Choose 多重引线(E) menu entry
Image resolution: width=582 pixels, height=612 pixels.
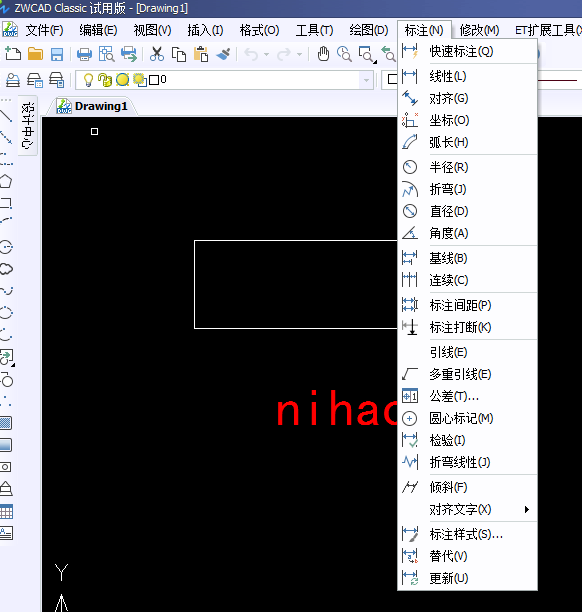click(x=467, y=374)
